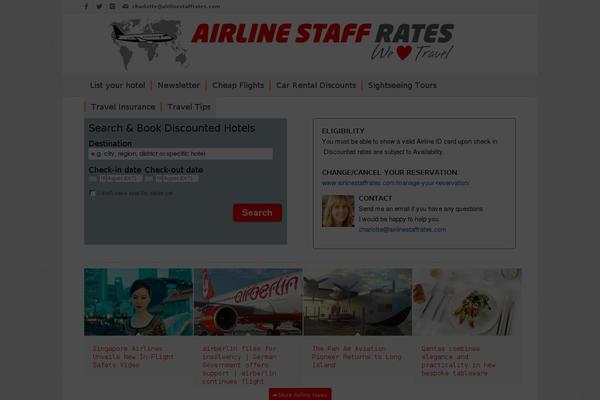600x400 pixels.
Task: Open the check-out date picker
Action: pos(177,179)
